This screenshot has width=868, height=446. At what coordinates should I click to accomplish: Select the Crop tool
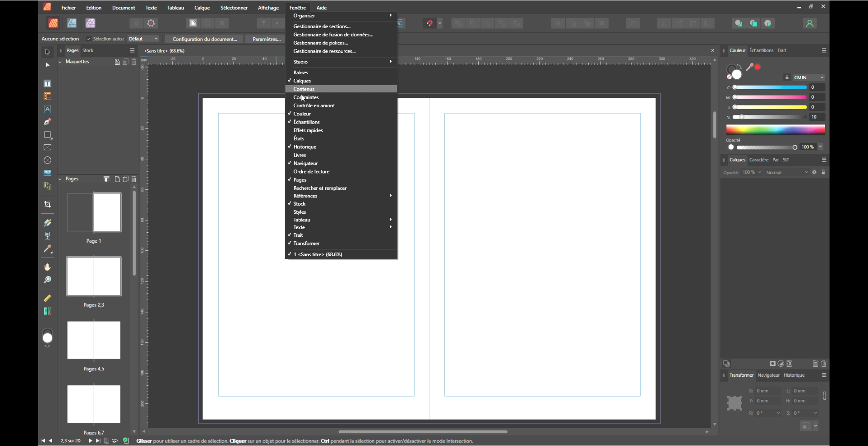tap(48, 205)
